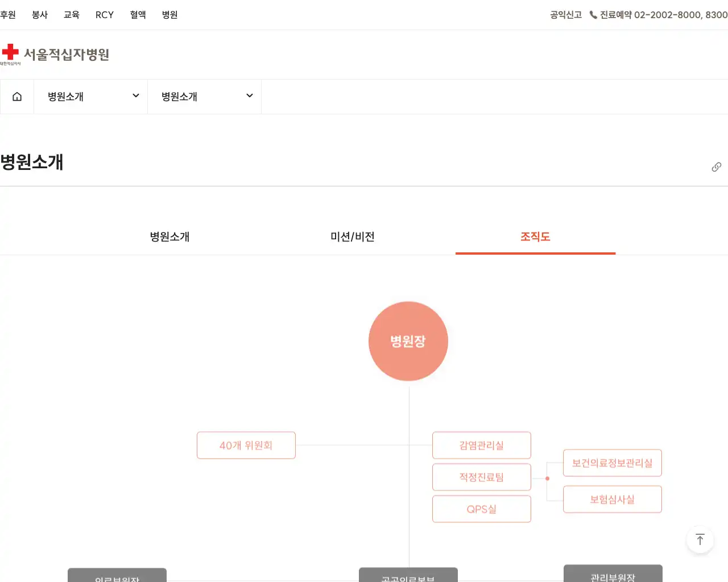Open the 혈액 menu in the top navigation
This screenshot has height=582, width=728.
(138, 15)
